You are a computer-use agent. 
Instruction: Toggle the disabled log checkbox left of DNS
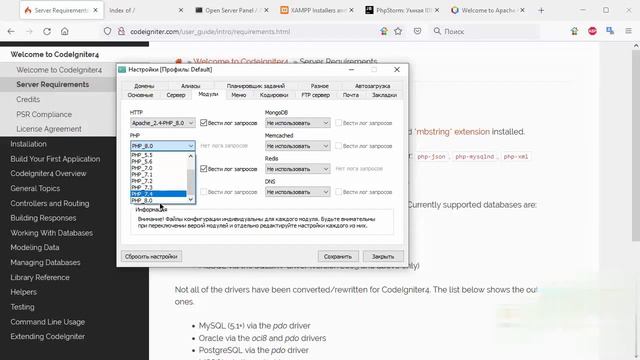click(x=203, y=192)
